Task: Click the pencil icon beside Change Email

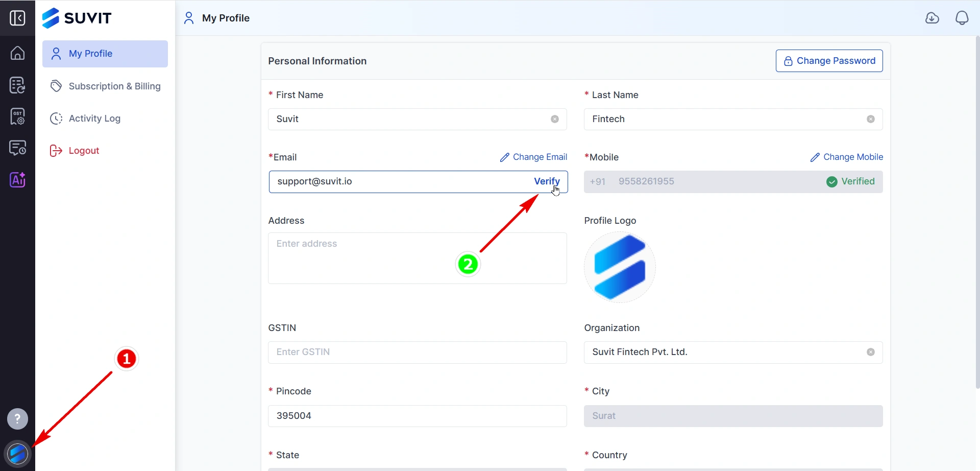Action: (x=504, y=157)
